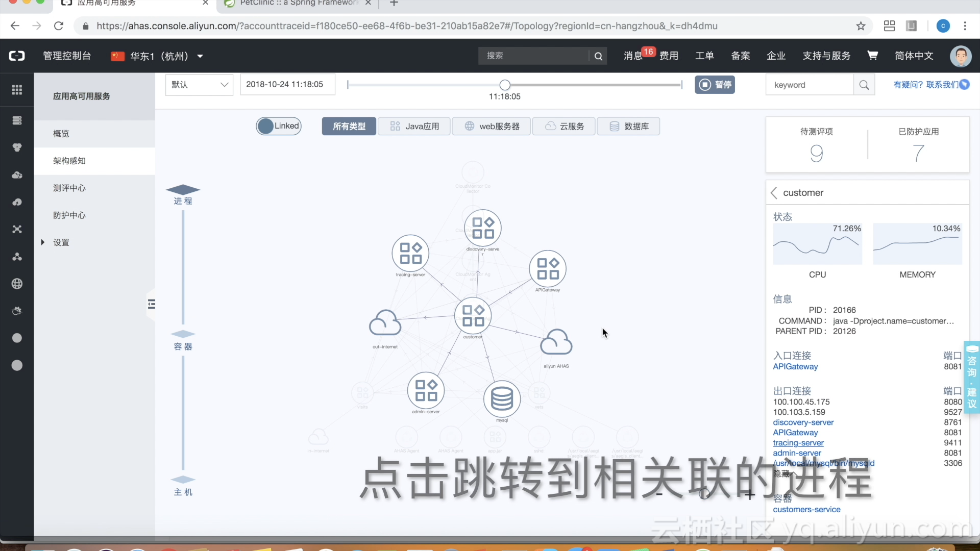This screenshot has height=551, width=980.
Task: Pause the live topology with 暂停
Action: click(715, 85)
